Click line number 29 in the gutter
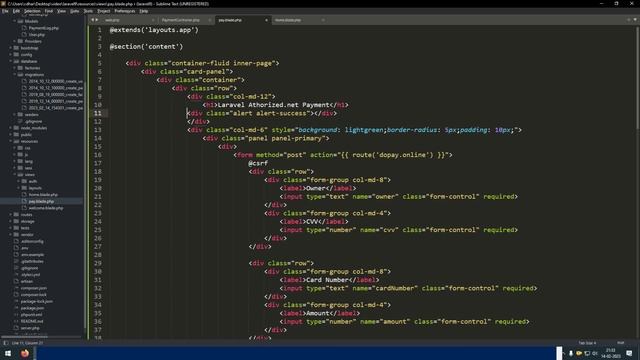Viewport: 640px width, 360px height. point(98,263)
